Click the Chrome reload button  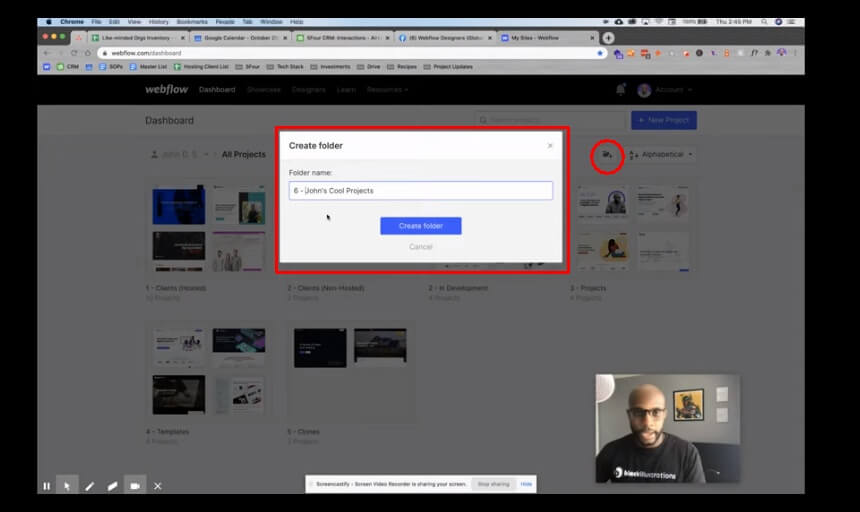pos(74,53)
